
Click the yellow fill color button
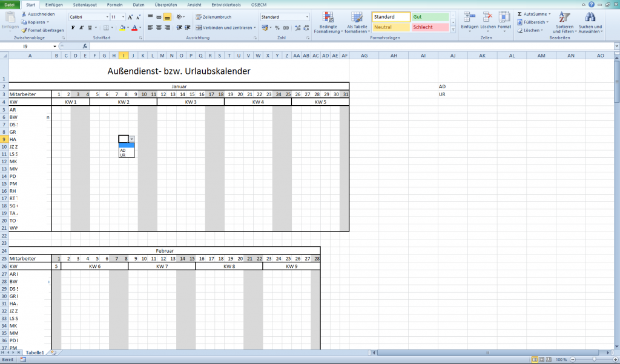coord(123,28)
